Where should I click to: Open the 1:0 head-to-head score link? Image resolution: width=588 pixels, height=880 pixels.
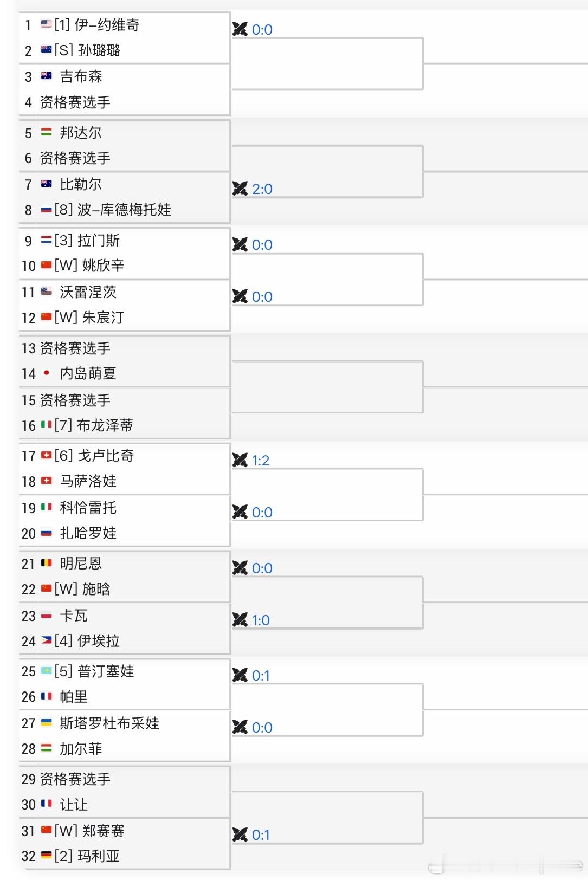[x=261, y=620]
